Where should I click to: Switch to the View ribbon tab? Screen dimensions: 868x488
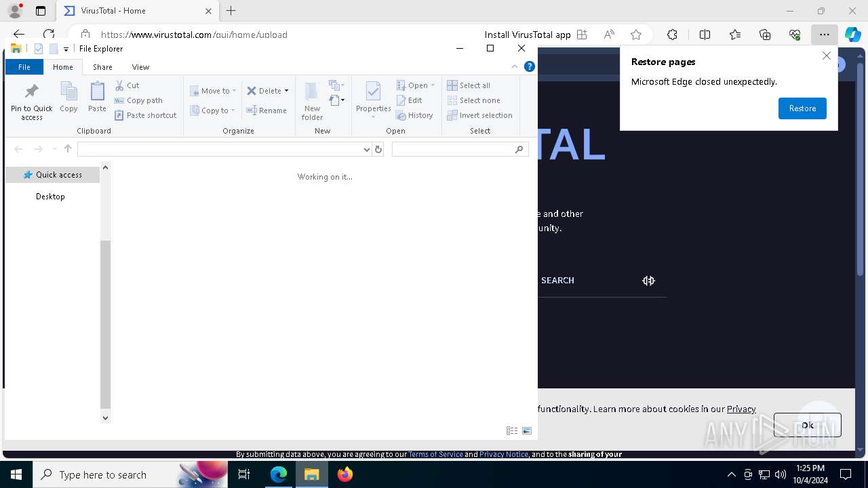tap(140, 67)
